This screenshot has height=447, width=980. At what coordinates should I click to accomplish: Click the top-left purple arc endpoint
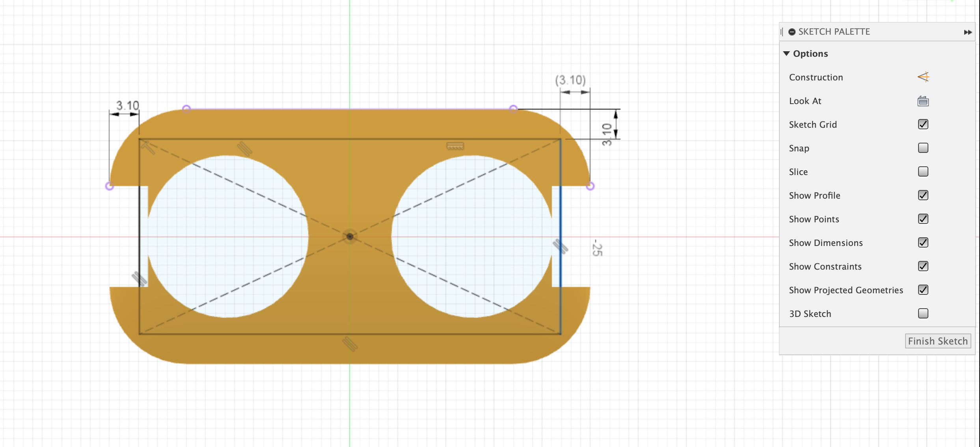pyautogui.click(x=186, y=108)
